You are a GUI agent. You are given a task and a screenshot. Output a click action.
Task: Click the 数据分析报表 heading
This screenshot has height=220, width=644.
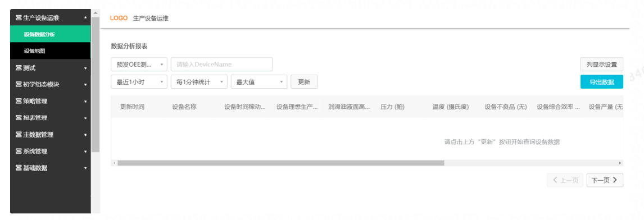point(129,47)
